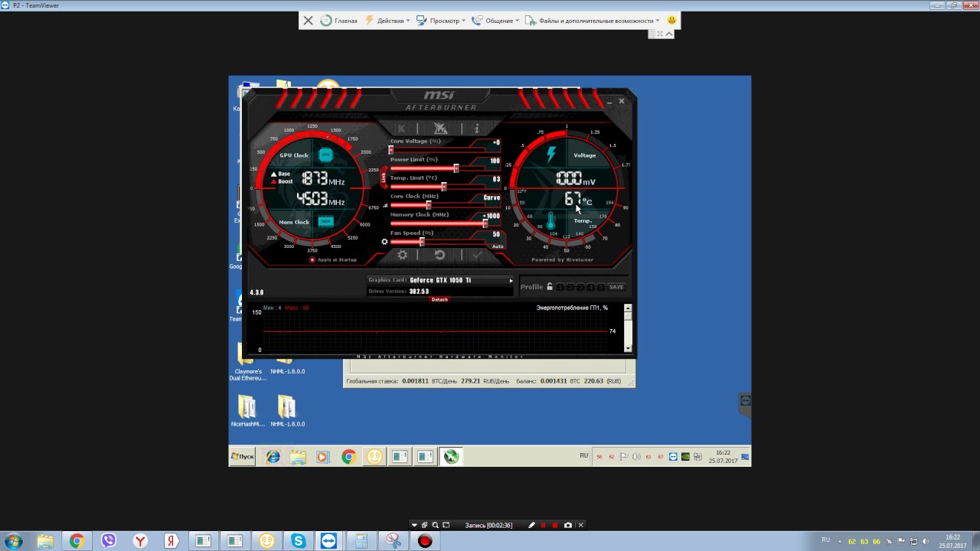Click the Core Voltage slider handle
The height and width of the screenshot is (551, 980).
391,150
